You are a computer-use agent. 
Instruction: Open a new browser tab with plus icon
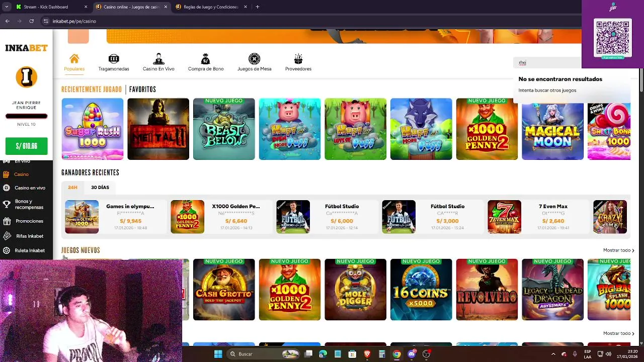[x=257, y=7]
